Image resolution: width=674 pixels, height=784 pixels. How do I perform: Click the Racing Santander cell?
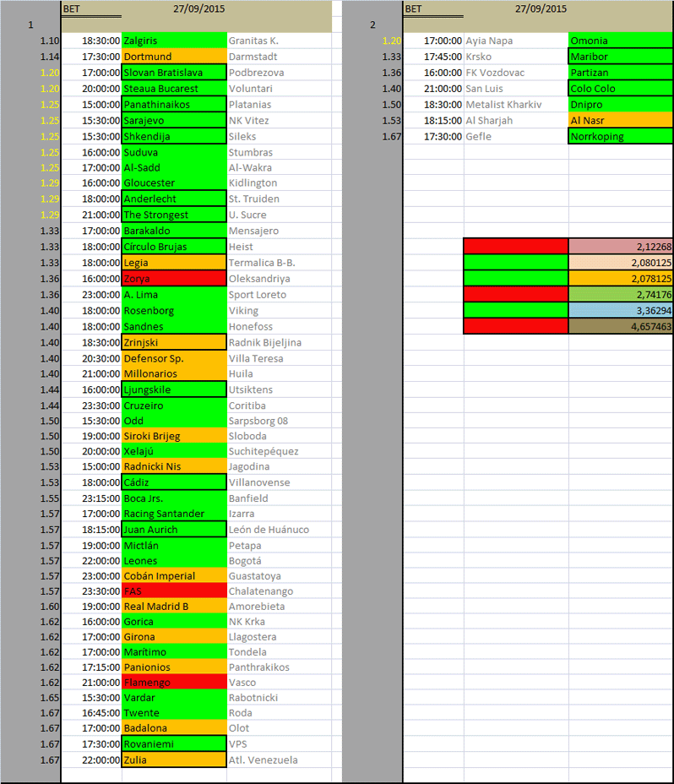point(174,514)
